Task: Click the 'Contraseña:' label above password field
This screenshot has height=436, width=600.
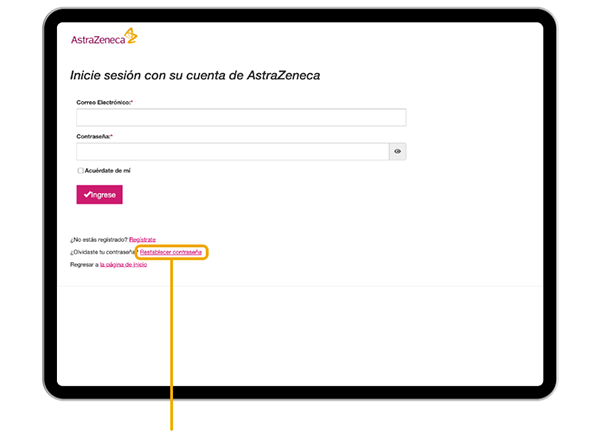Action: [95, 137]
